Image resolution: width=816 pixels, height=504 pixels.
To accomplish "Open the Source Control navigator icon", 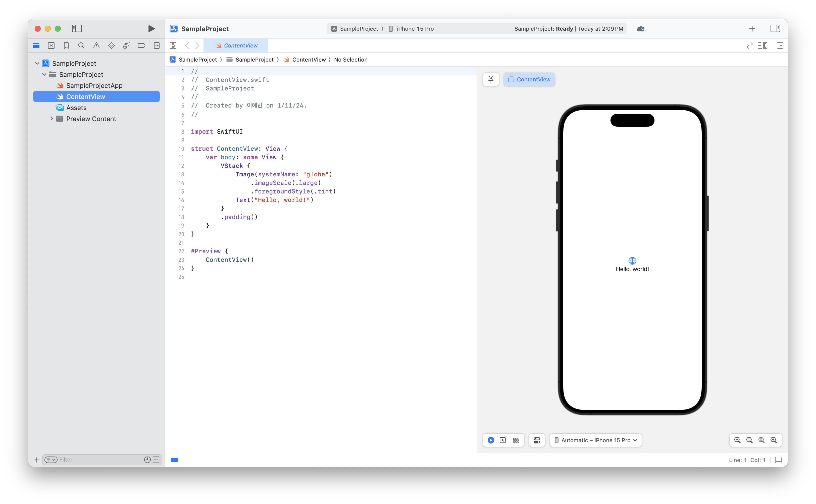I will 51,46.
